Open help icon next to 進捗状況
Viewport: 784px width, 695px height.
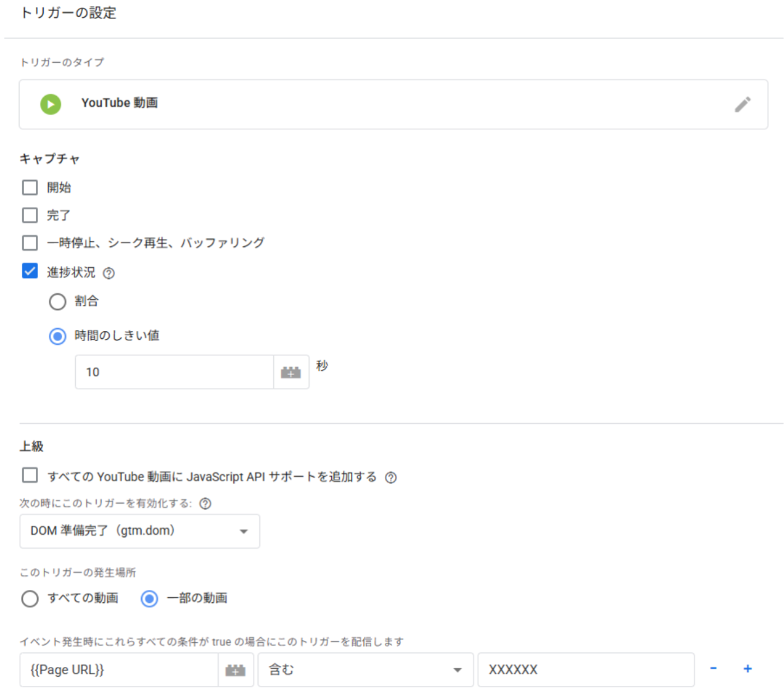(109, 273)
